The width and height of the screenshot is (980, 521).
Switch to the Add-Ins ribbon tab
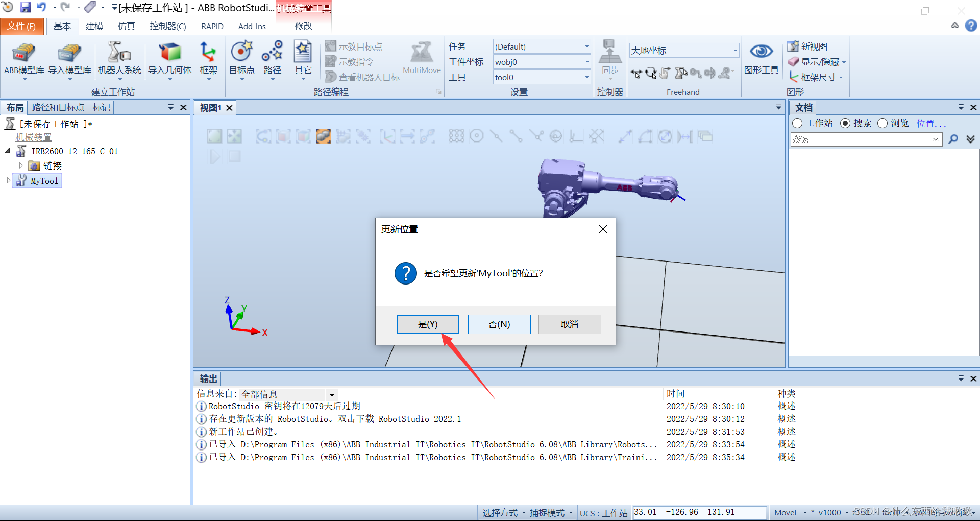pyautogui.click(x=252, y=26)
